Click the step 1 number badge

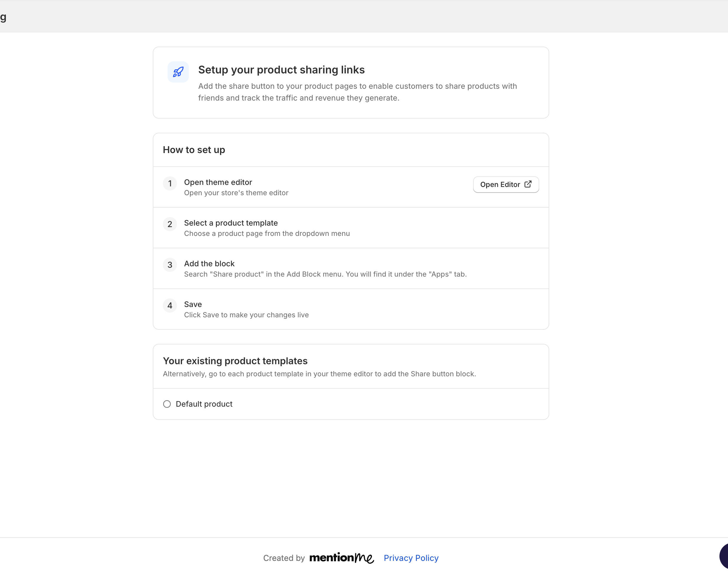pyautogui.click(x=170, y=183)
